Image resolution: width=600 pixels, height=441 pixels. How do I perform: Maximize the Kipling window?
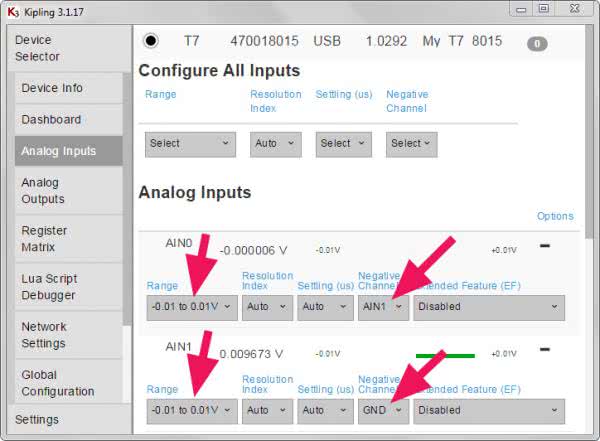point(544,9)
